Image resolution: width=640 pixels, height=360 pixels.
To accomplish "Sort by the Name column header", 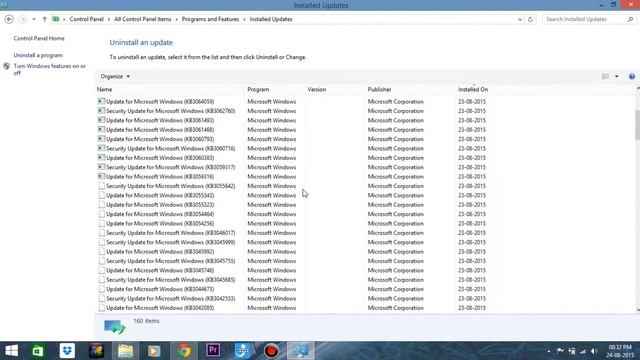I will point(104,89).
